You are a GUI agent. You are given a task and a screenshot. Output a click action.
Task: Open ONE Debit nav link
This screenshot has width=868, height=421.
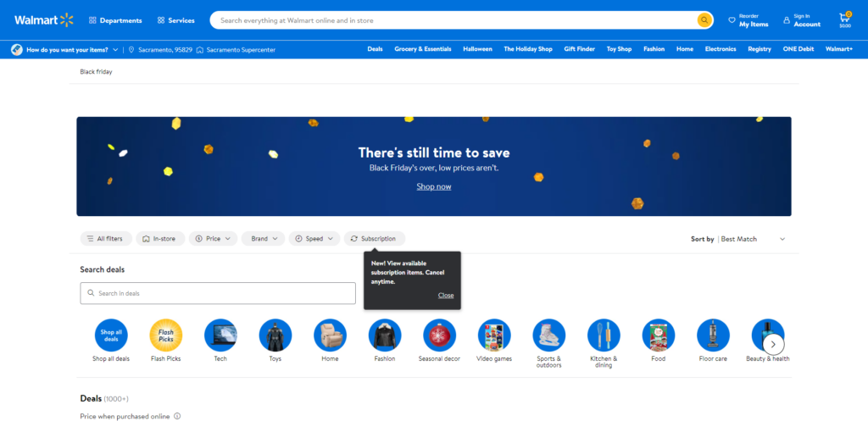(x=798, y=49)
